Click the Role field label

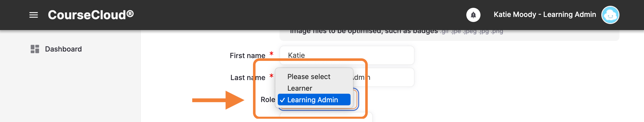point(268,100)
